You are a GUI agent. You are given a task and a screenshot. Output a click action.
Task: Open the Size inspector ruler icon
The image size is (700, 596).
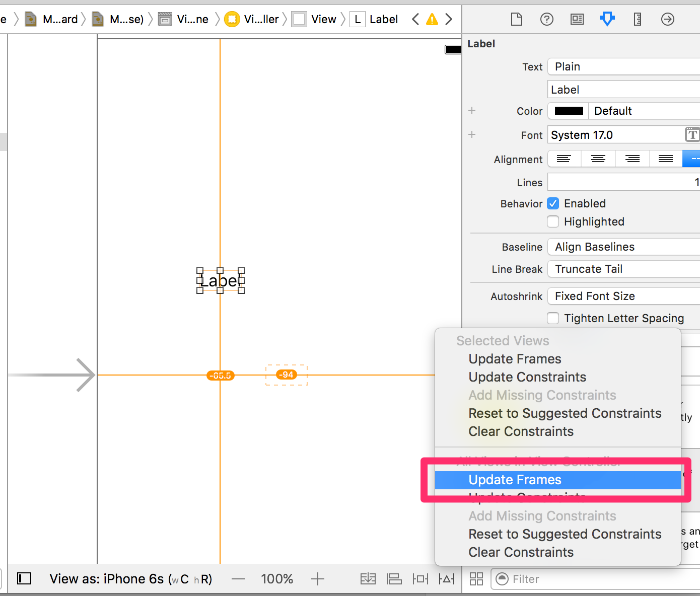[x=637, y=19]
